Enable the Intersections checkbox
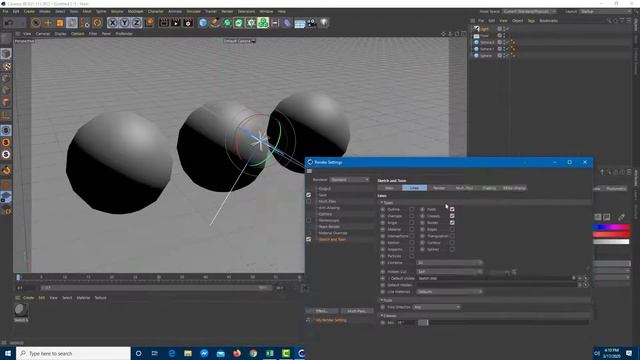 [412, 236]
